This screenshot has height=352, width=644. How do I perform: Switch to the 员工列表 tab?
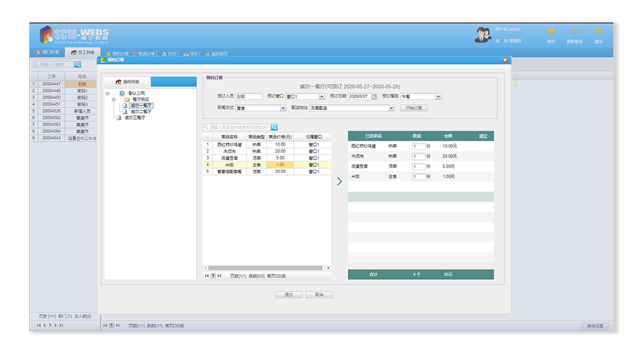click(x=82, y=52)
